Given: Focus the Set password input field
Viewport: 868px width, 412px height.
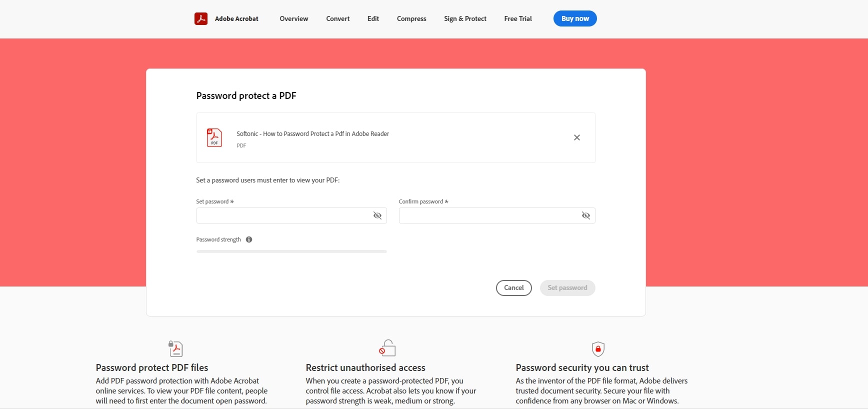Looking at the screenshot, I should tap(291, 215).
